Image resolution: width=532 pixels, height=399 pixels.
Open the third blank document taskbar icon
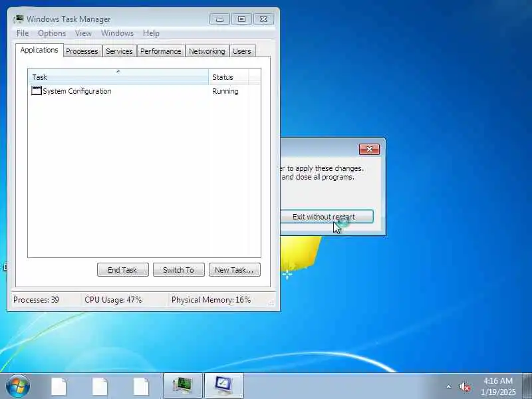point(141,387)
